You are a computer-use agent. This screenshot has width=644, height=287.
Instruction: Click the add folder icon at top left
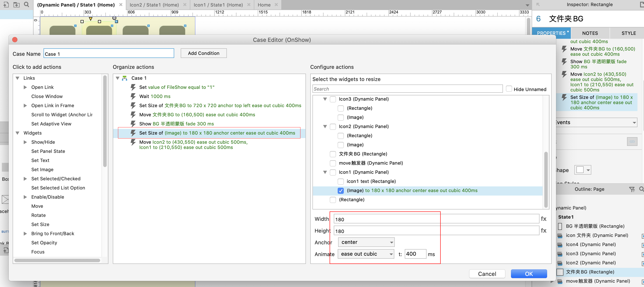[x=16, y=5]
